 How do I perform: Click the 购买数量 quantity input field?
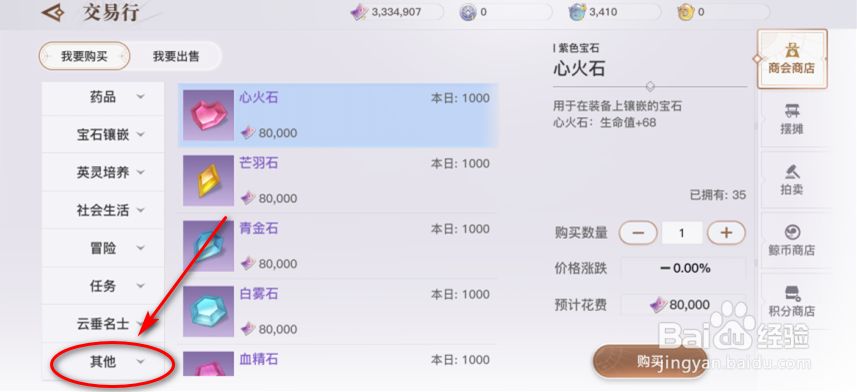coord(682,233)
